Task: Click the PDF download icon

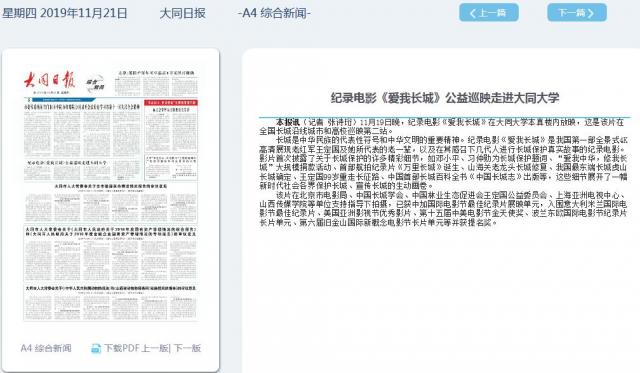Action: pos(96,349)
